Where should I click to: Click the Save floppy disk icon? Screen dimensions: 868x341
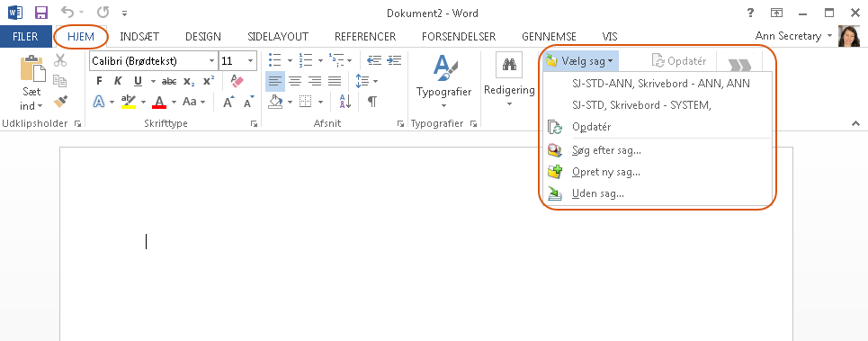(x=41, y=13)
